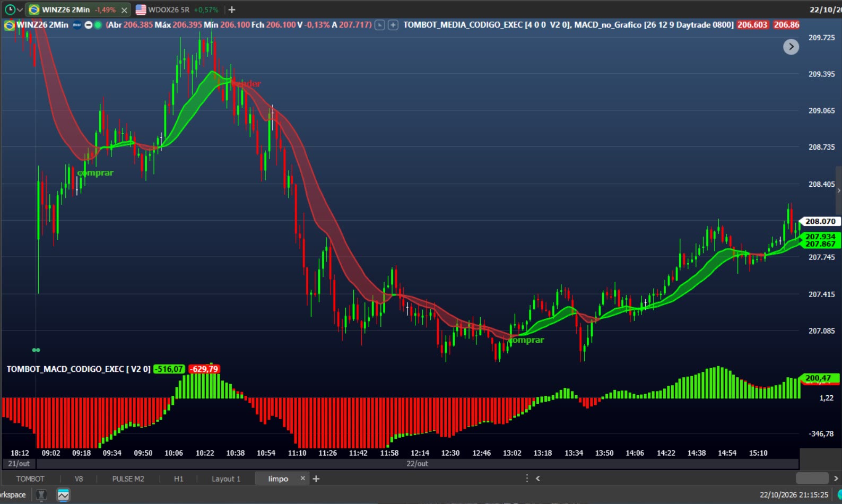Viewport: 842px width, 504px height.
Task: Expand the side panel arrow at right edge
Action: [839, 190]
